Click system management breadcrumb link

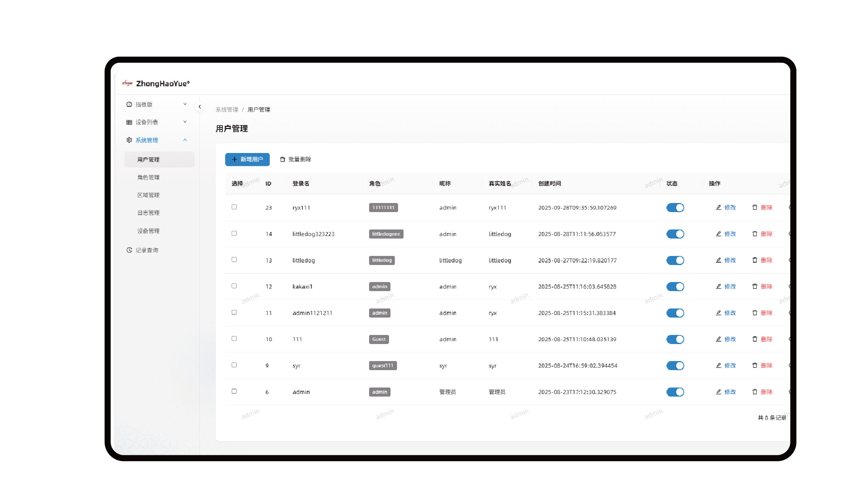(227, 109)
